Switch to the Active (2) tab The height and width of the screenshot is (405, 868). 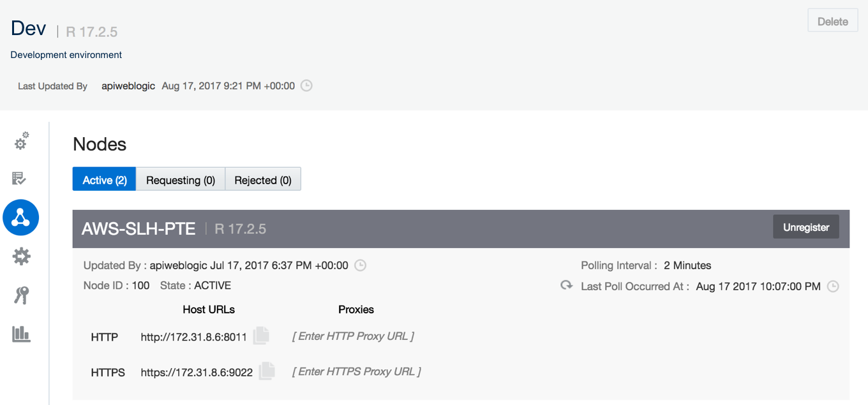(105, 180)
